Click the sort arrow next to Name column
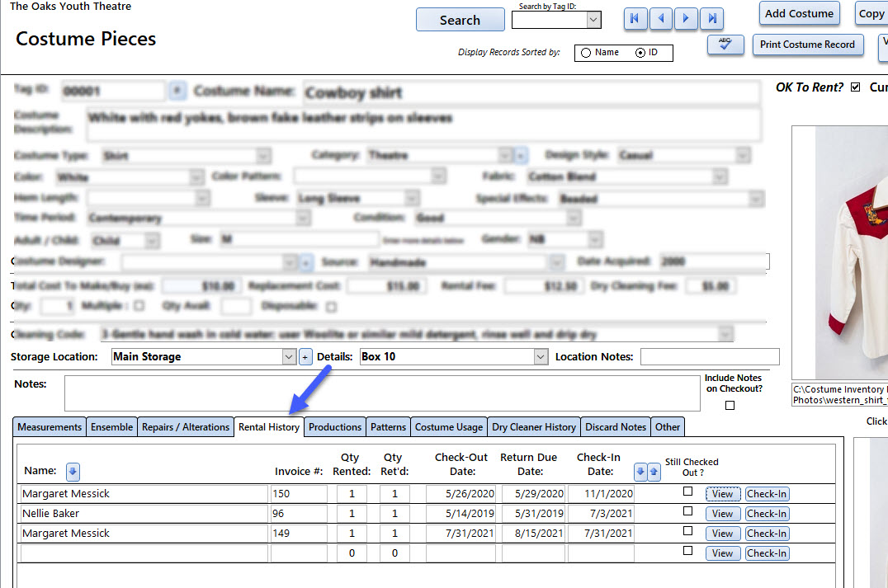Screen dimensions: 888x588 pos(73,472)
